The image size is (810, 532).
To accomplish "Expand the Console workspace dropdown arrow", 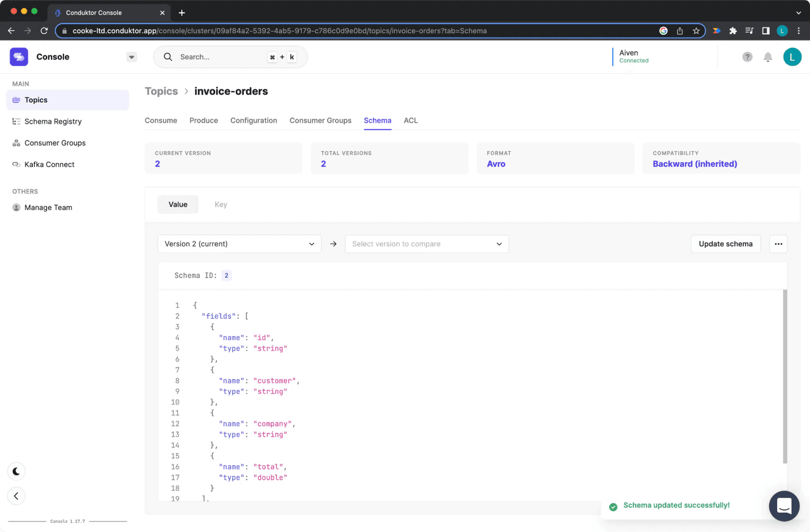I will 132,57.
